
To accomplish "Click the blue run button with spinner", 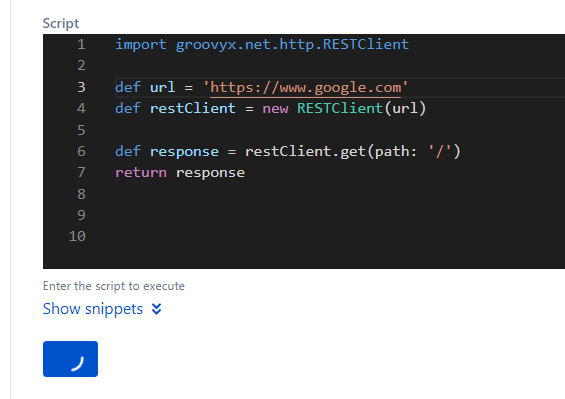I will point(70,359).
